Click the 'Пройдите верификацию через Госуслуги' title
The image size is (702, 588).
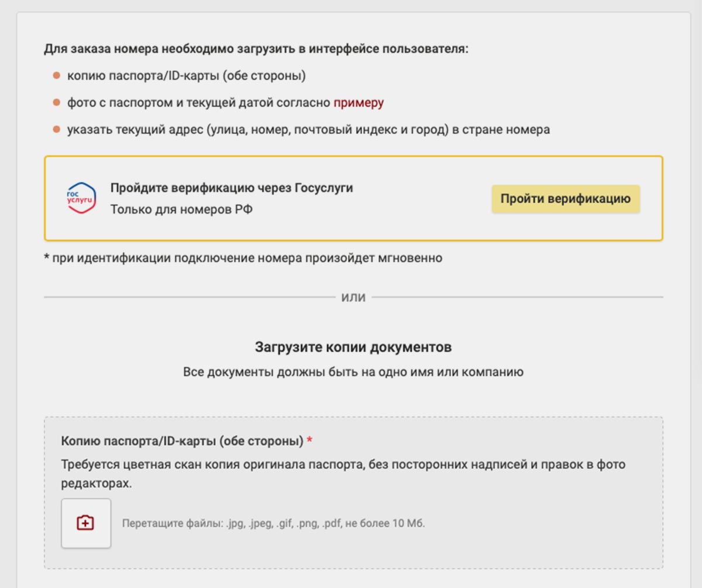click(x=232, y=188)
